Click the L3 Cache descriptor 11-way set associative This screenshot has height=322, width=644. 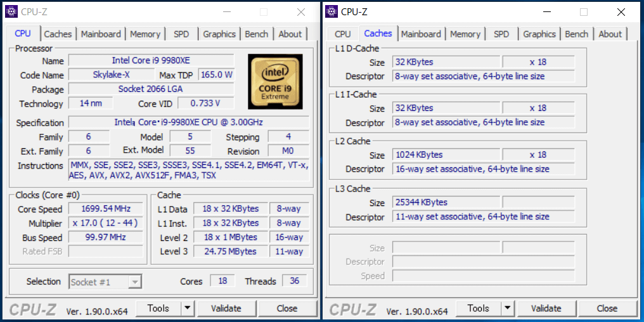click(x=484, y=216)
